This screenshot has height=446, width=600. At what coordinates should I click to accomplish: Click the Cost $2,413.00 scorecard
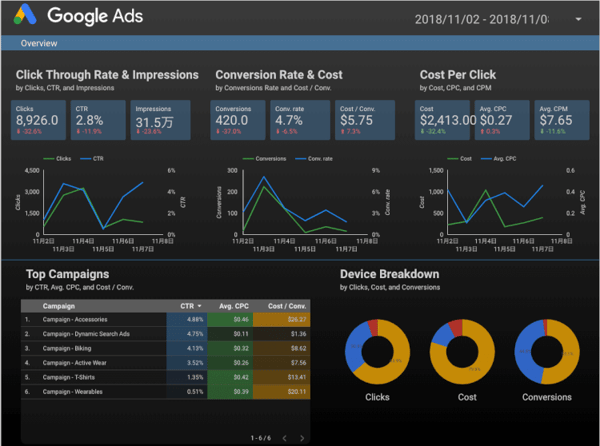442,120
